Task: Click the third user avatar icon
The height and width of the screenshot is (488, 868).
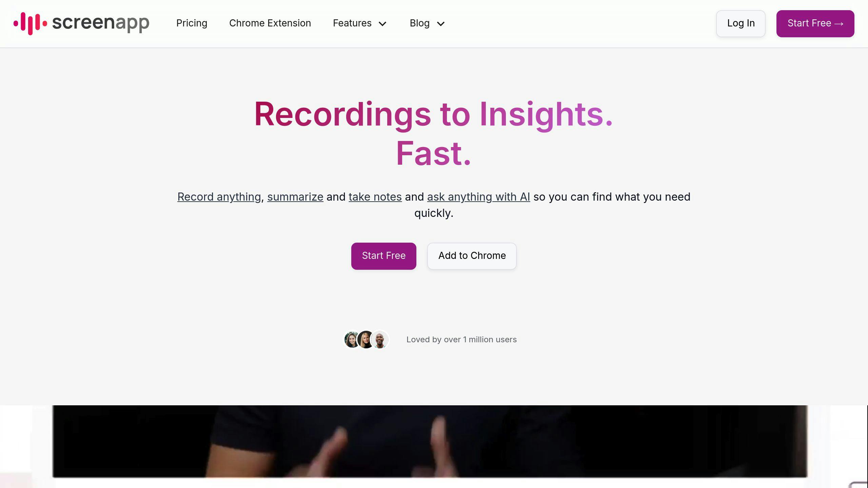Action: click(x=380, y=339)
